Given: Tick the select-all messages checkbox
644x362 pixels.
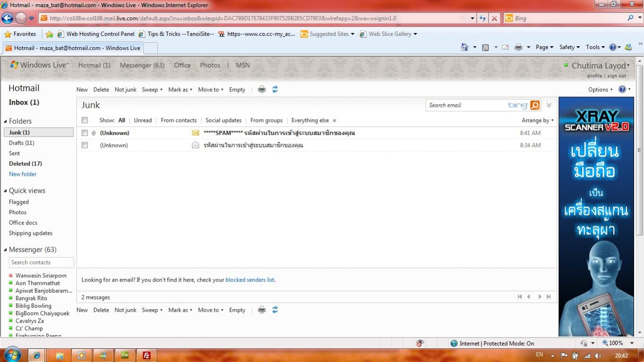Looking at the screenshot, I should click(x=85, y=120).
